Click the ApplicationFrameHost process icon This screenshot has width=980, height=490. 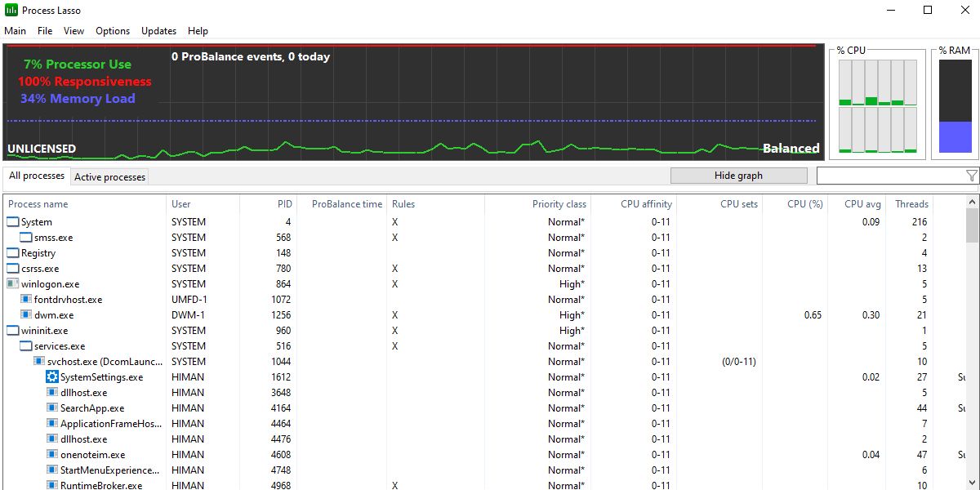[52, 424]
